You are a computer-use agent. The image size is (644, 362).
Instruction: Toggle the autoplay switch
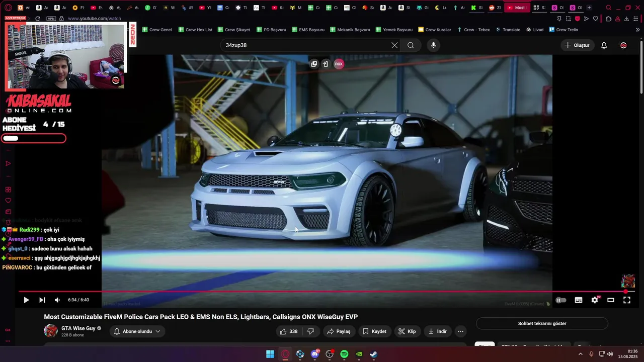(561, 300)
